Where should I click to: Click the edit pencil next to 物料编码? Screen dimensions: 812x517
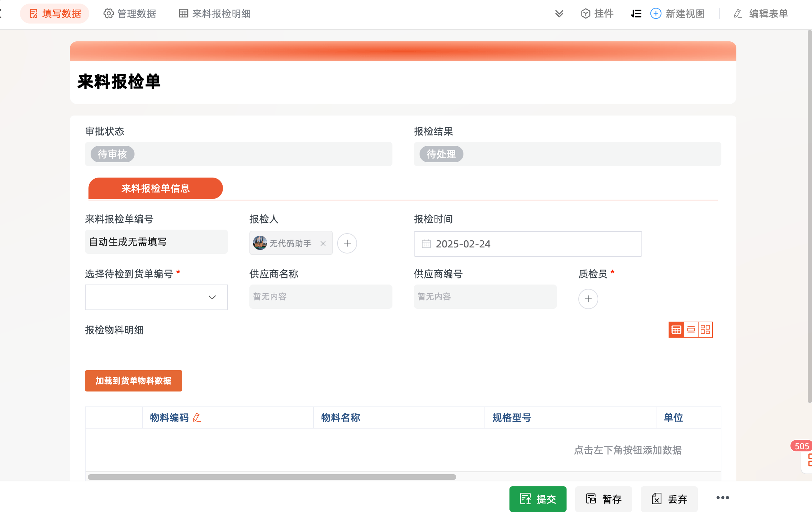pos(197,418)
